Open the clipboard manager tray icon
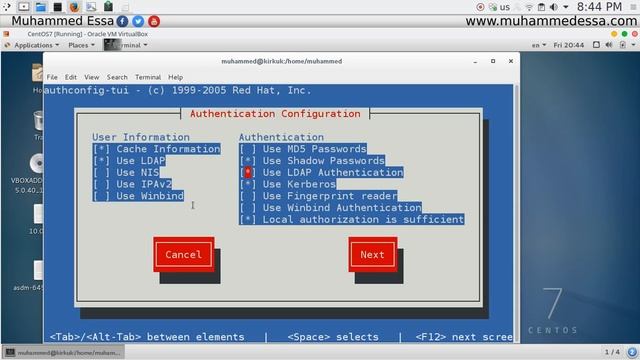640x360 pixels. [541, 7]
